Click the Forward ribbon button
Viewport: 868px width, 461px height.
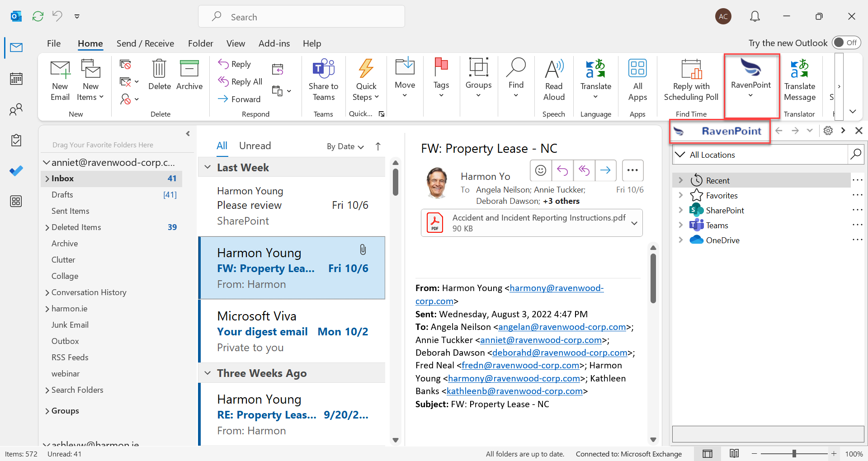(240, 99)
